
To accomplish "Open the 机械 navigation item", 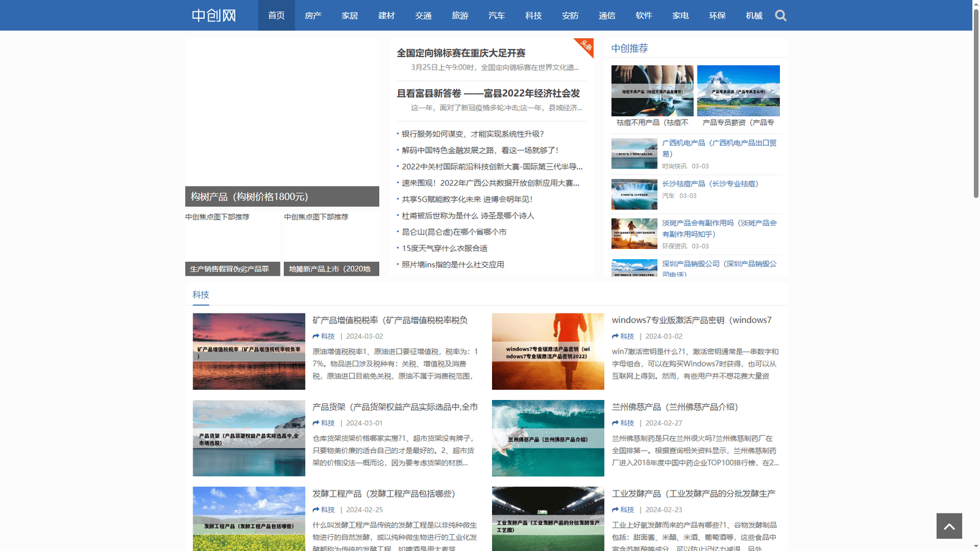I will click(754, 15).
